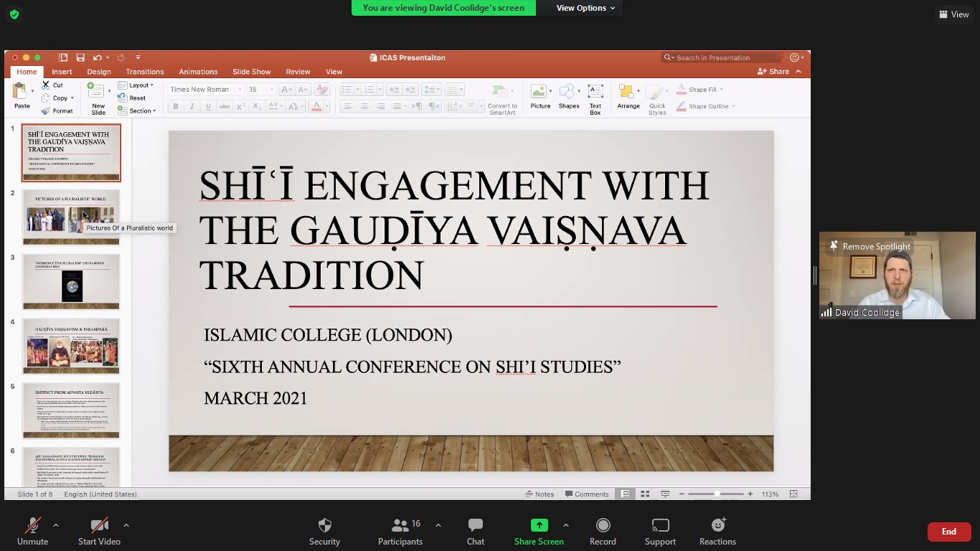Viewport: 980px width, 551px height.
Task: Toggle Normal view in status bar
Action: coord(625,494)
